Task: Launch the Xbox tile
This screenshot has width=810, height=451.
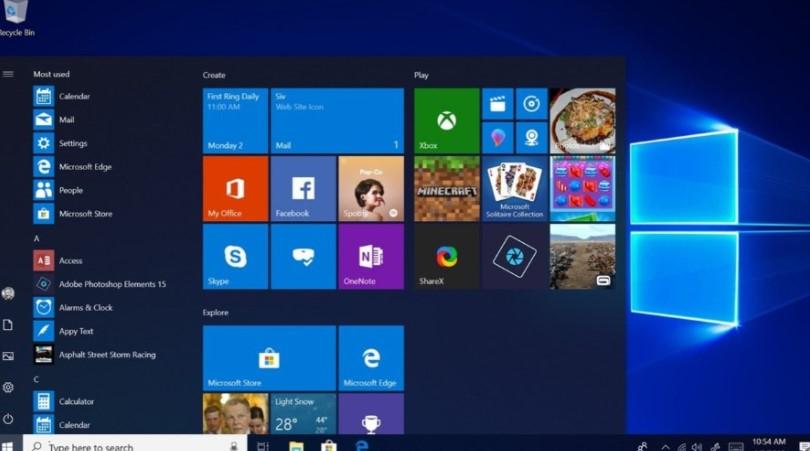Action: tap(446, 121)
